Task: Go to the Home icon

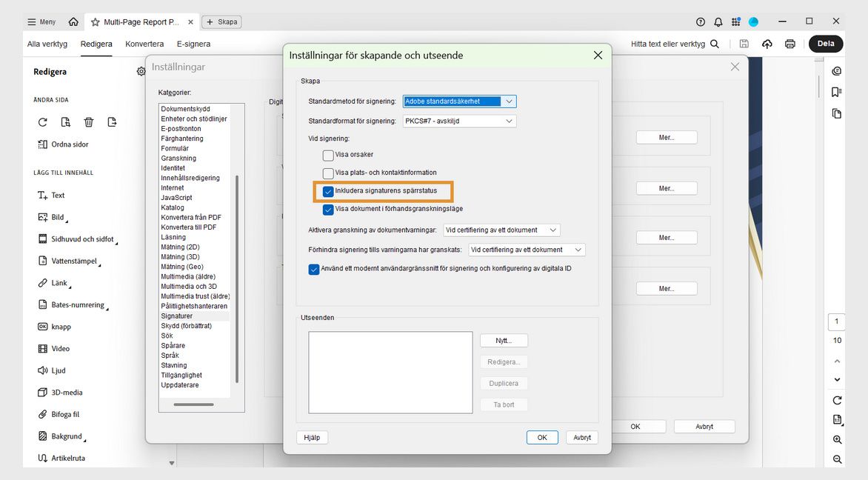Action: click(73, 21)
